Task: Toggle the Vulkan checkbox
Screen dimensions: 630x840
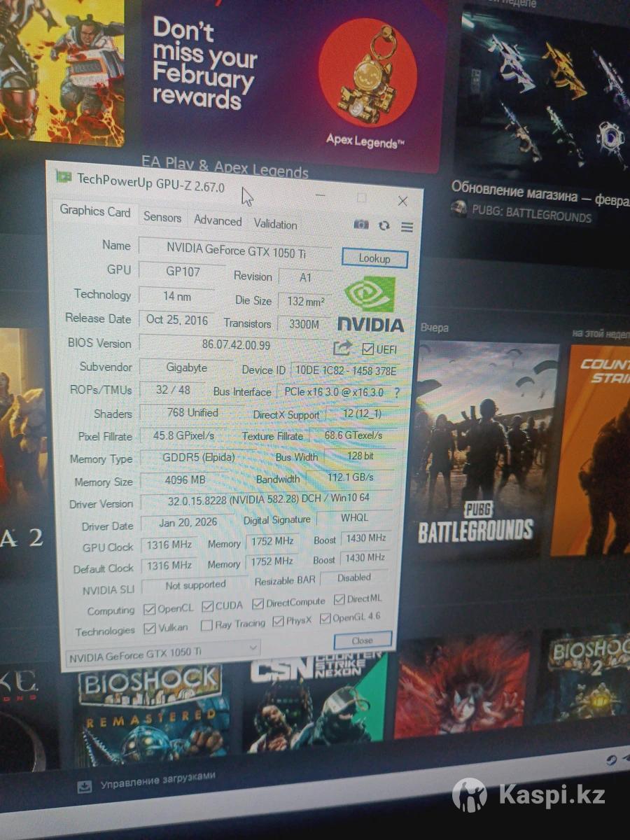Action: coord(150,628)
